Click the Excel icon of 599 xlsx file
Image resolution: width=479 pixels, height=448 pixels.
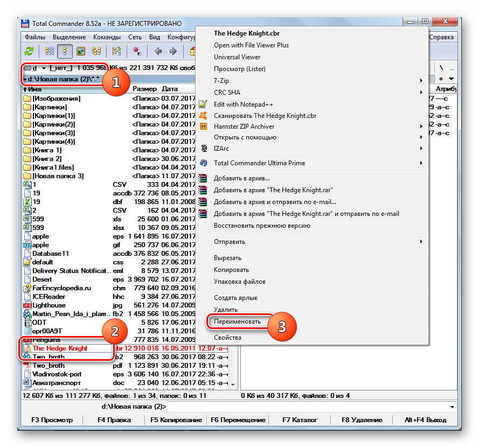pyautogui.click(x=27, y=228)
